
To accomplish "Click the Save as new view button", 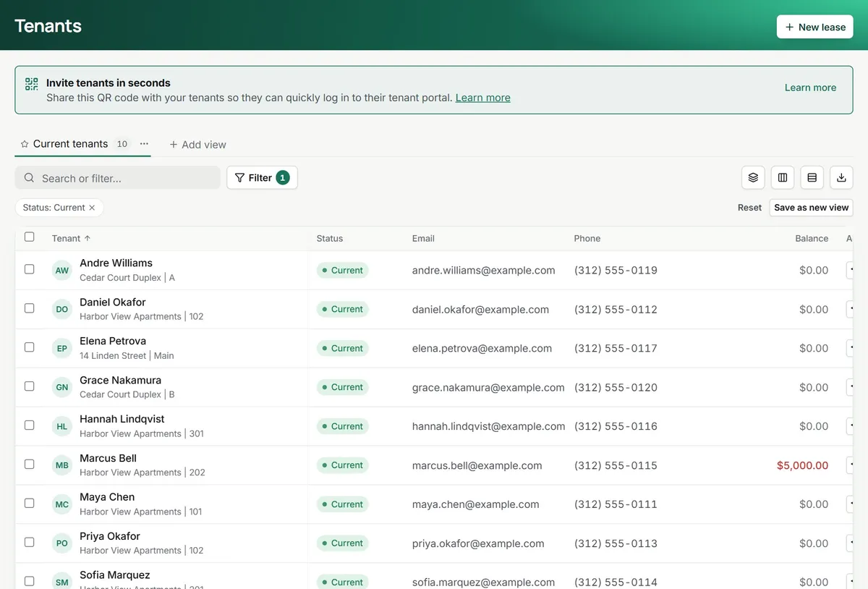I will 812,208.
